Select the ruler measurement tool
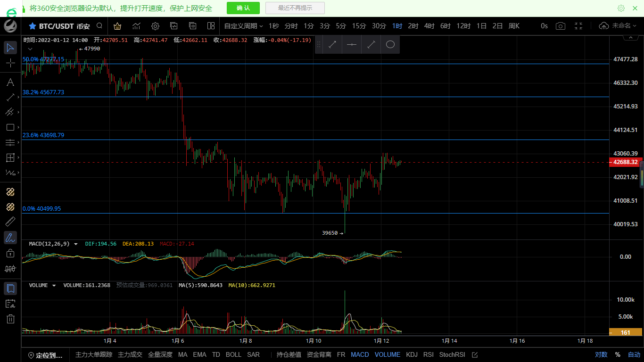This screenshot has width=644, height=362. (x=10, y=222)
